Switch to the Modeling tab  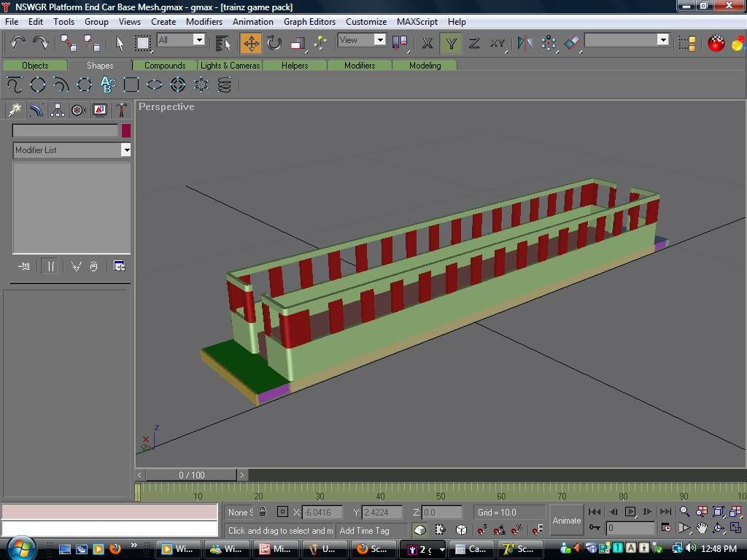point(425,65)
